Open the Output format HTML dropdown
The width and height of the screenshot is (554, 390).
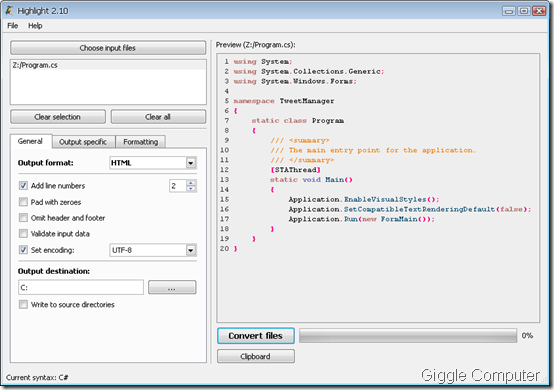click(x=153, y=163)
